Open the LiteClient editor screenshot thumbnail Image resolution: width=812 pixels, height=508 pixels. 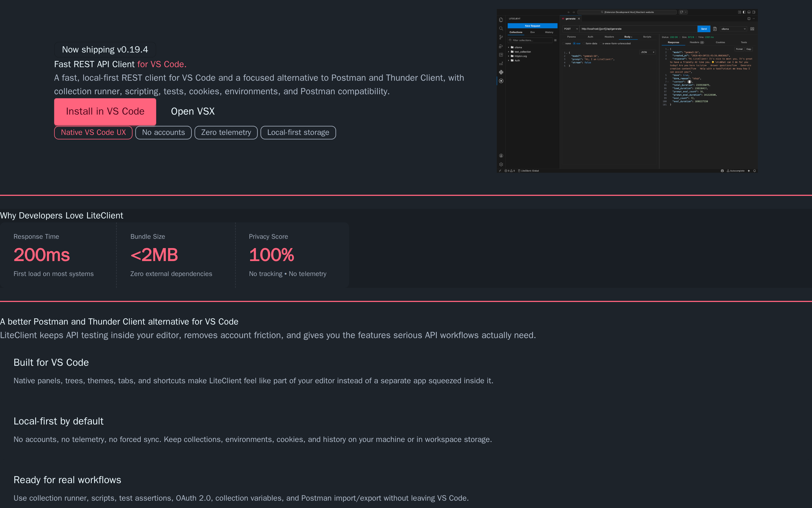click(x=627, y=91)
